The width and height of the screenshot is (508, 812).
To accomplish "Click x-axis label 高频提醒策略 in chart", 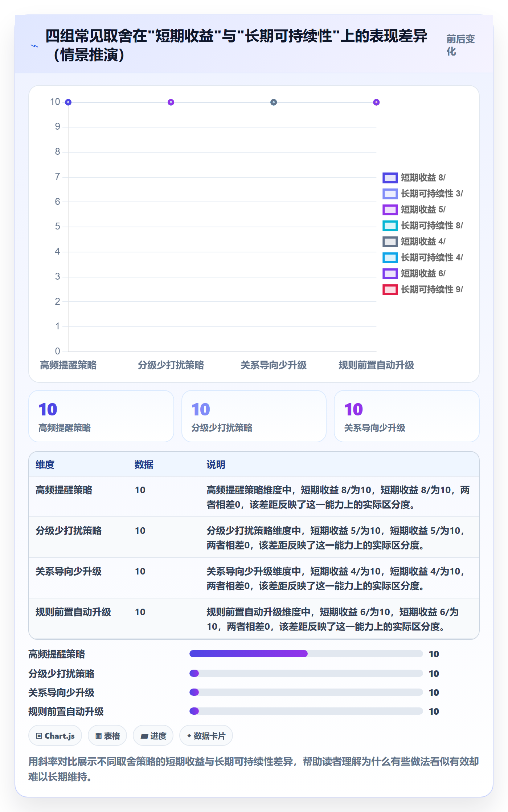I will pyautogui.click(x=68, y=365).
